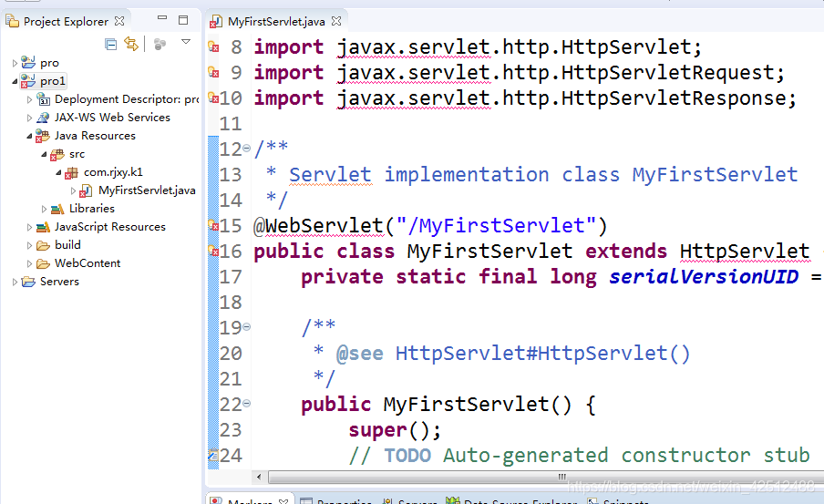The image size is (824, 504).
Task: Expand the build folder node
Action: pyautogui.click(x=29, y=245)
